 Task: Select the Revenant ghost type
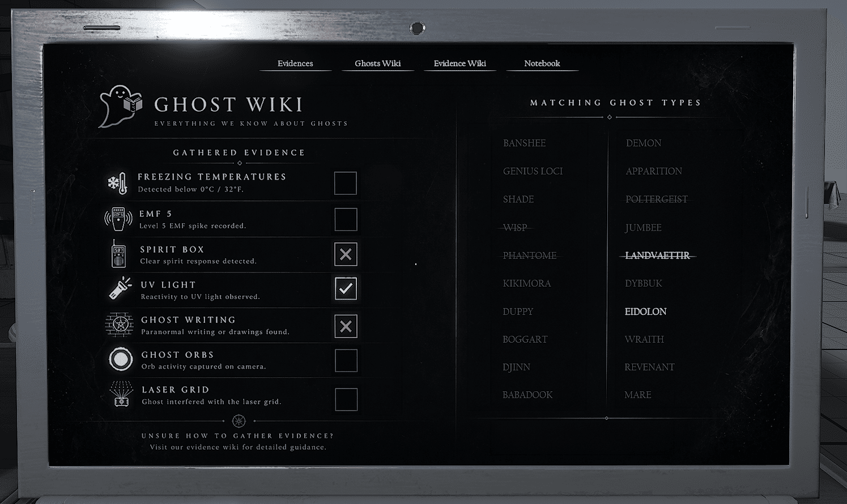tap(650, 367)
